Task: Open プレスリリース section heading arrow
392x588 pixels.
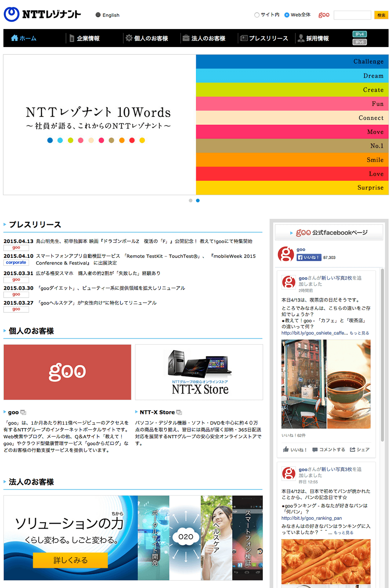Action: point(5,225)
